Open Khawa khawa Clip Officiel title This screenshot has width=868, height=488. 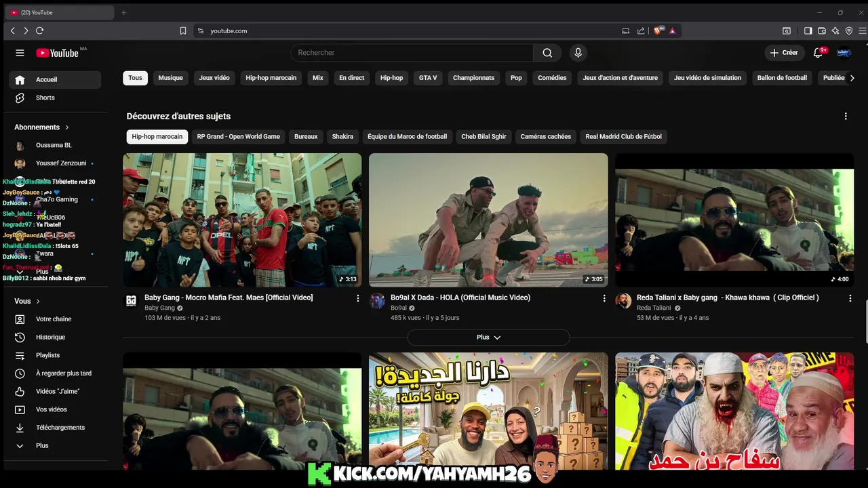coord(728,298)
